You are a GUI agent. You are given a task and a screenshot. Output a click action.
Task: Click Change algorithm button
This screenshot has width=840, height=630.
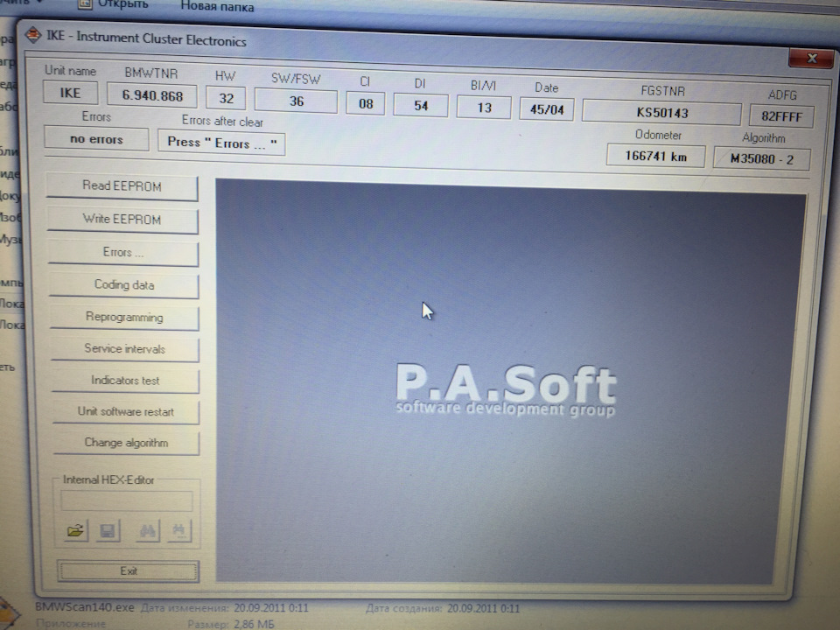tap(126, 443)
